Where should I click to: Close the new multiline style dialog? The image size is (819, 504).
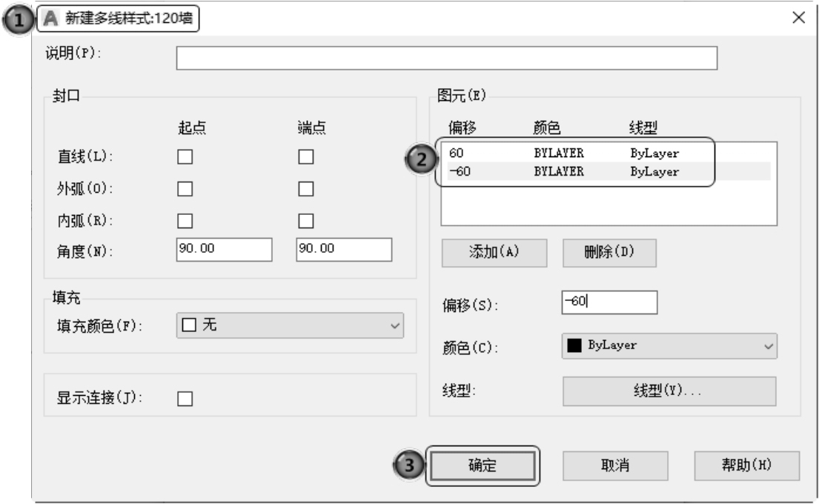799,18
